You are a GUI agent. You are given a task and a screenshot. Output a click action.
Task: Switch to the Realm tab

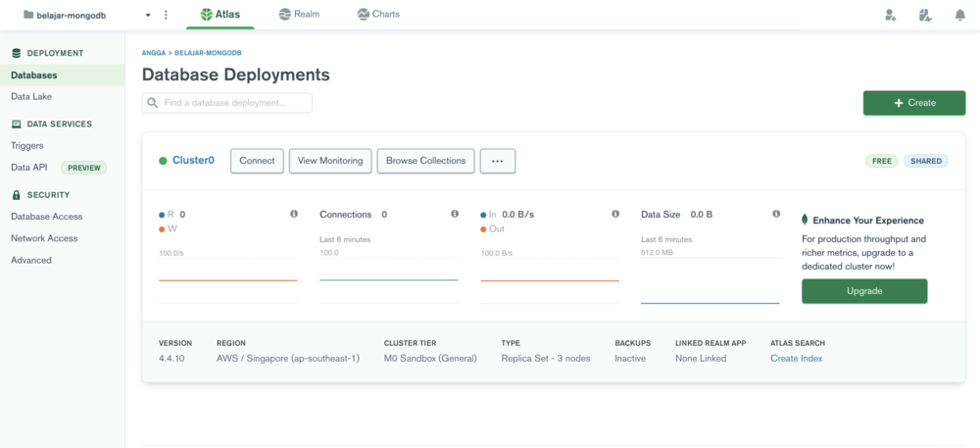tap(299, 15)
